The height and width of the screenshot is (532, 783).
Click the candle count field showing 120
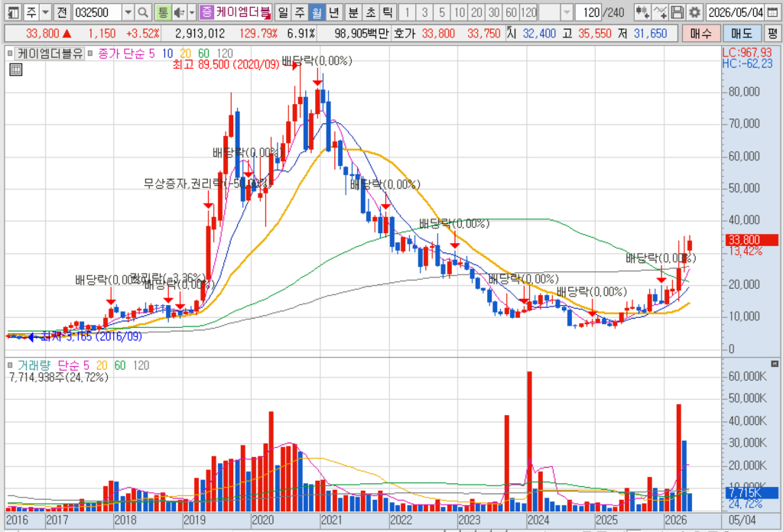click(589, 12)
